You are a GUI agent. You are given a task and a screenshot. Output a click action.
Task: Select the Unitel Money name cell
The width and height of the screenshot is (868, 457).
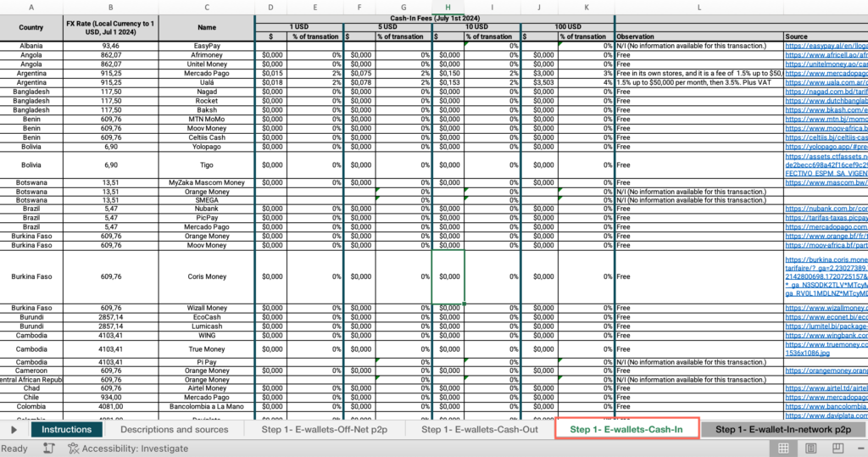(x=207, y=64)
